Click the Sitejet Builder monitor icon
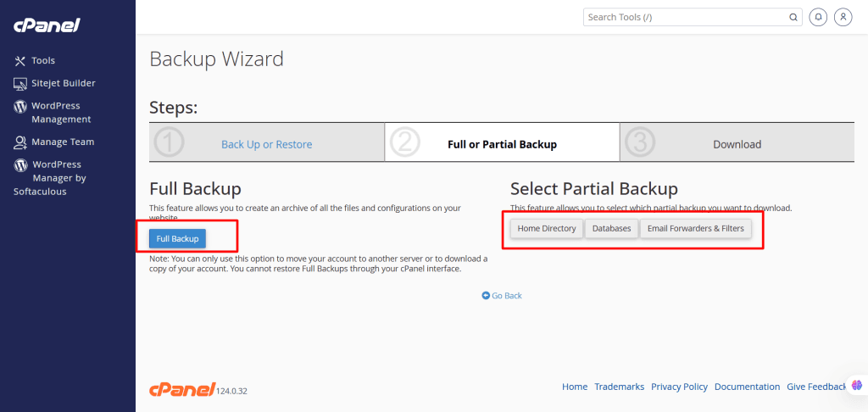 tap(20, 84)
